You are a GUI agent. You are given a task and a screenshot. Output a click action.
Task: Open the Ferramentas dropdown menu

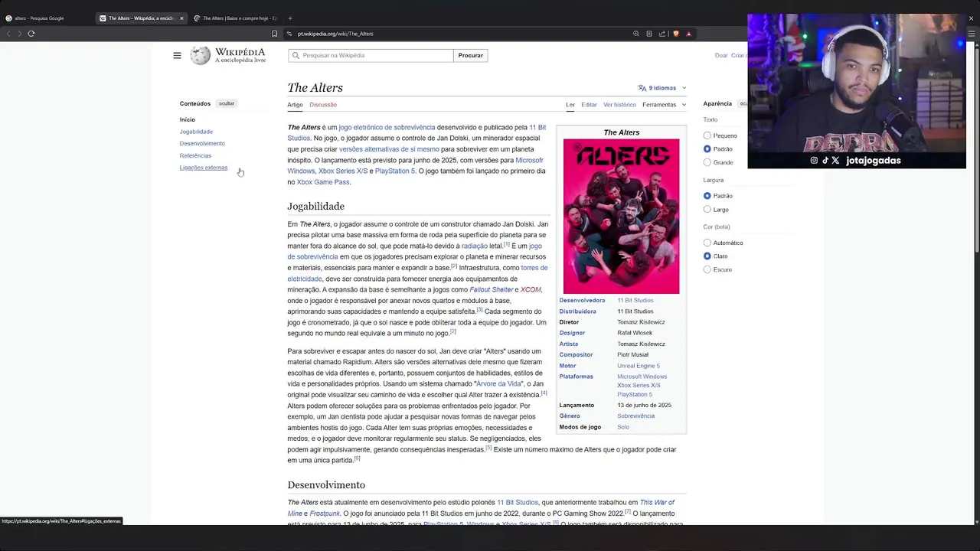(x=664, y=105)
